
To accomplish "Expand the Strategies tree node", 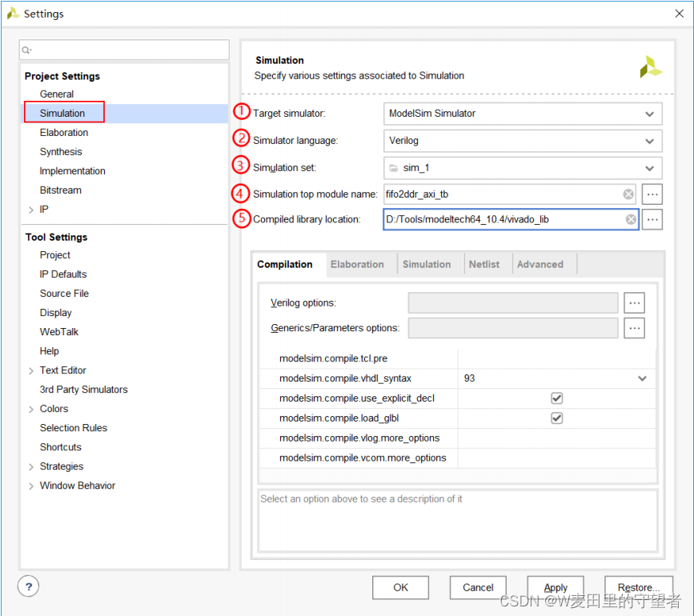I will tap(31, 466).
